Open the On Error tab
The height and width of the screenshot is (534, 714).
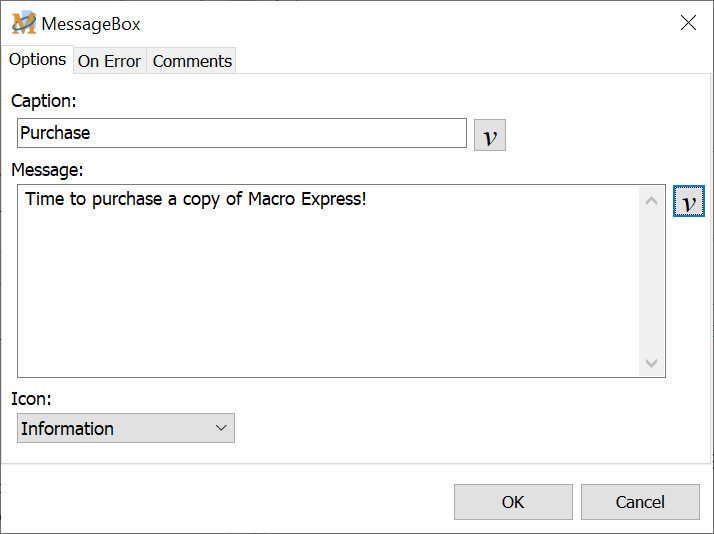[x=109, y=61]
